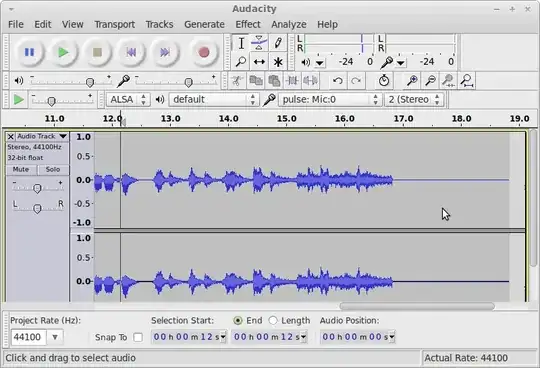Click the Silence audio icon
The image size is (540, 368).
coord(311,81)
